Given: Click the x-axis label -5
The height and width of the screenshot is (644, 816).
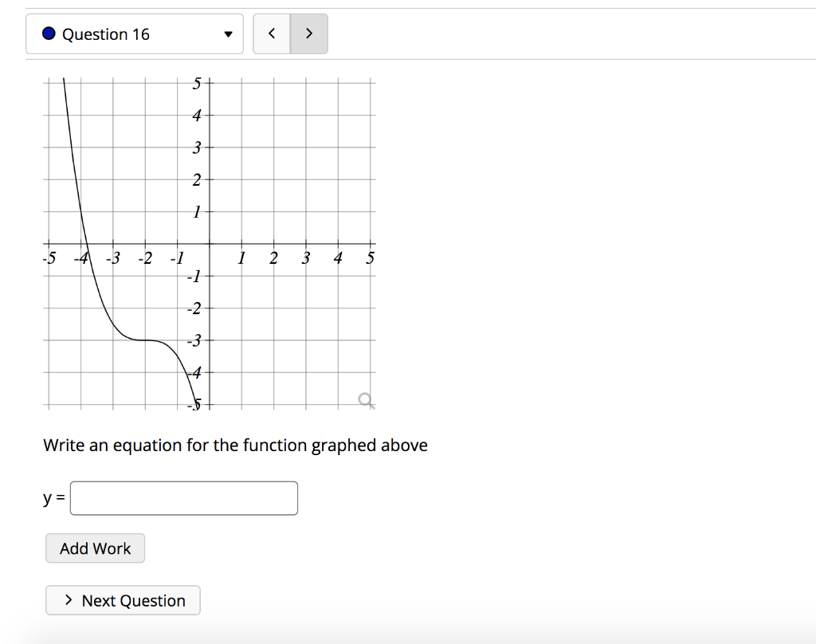Looking at the screenshot, I should pos(49,257).
